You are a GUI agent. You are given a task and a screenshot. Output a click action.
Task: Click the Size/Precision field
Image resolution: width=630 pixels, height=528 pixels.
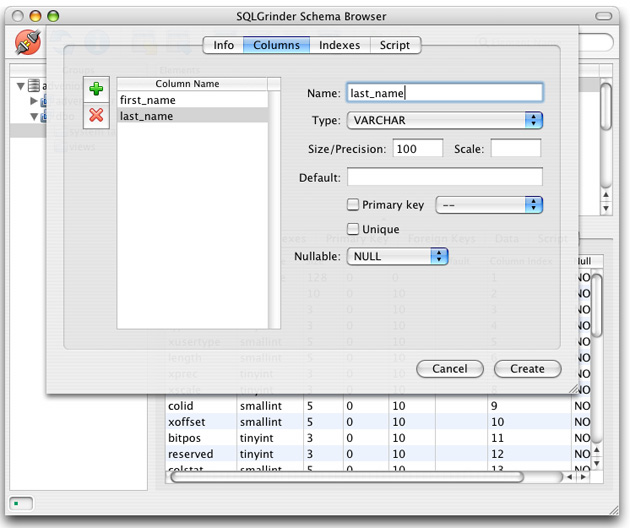tap(417, 149)
